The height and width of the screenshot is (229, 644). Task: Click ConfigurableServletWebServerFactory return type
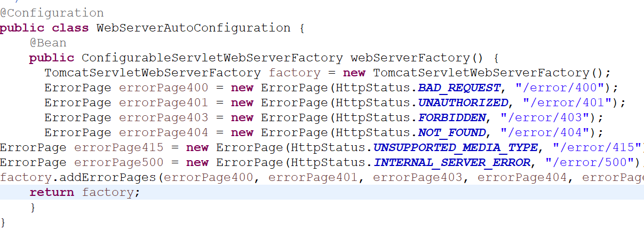click(212, 58)
